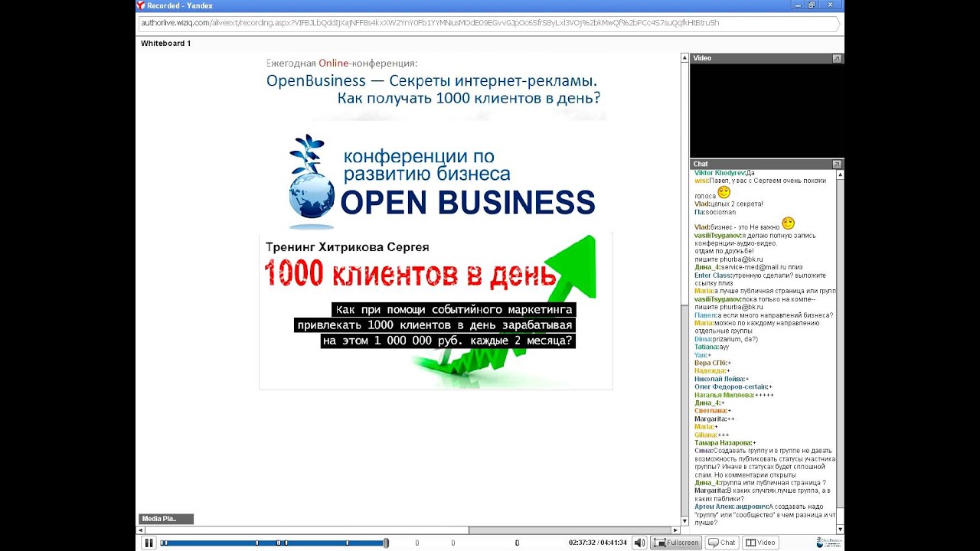
Task: Toggle the Video panel button
Action: tap(761, 543)
